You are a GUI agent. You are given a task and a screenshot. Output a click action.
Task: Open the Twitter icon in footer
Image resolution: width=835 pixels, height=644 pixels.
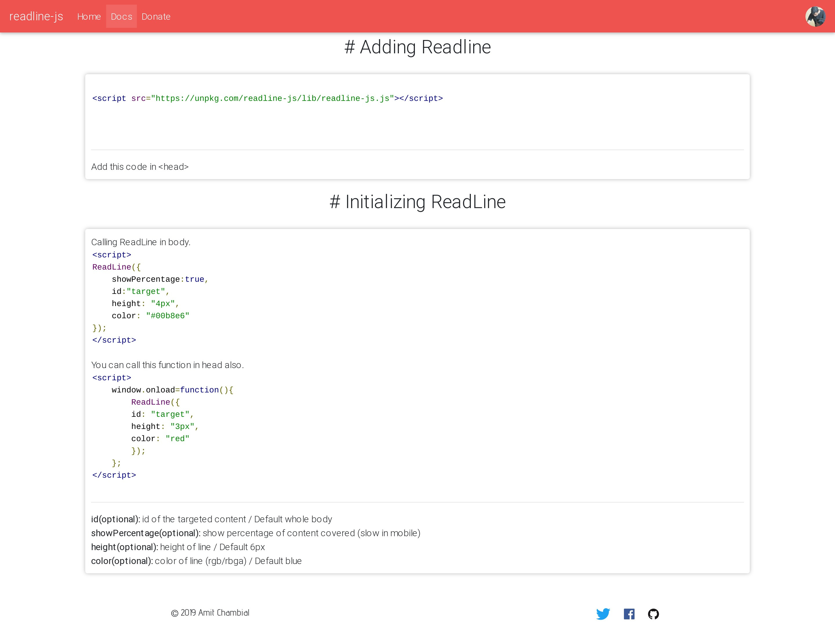point(603,614)
